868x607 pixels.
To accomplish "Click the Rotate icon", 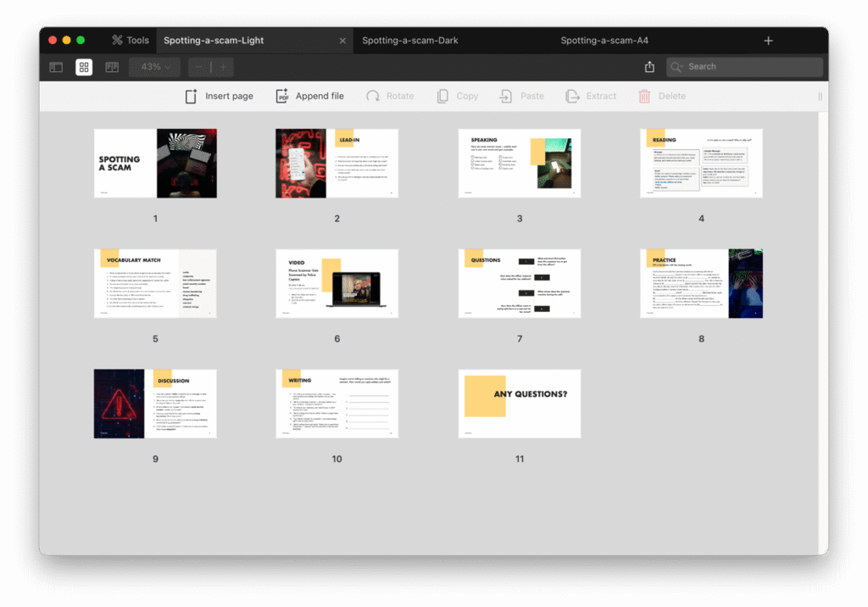I will click(373, 97).
